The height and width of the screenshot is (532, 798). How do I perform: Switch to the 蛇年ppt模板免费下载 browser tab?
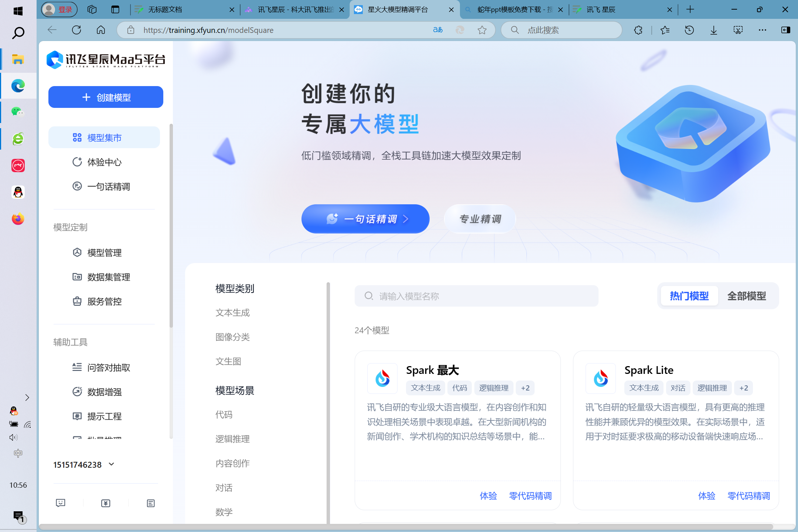[514, 10]
